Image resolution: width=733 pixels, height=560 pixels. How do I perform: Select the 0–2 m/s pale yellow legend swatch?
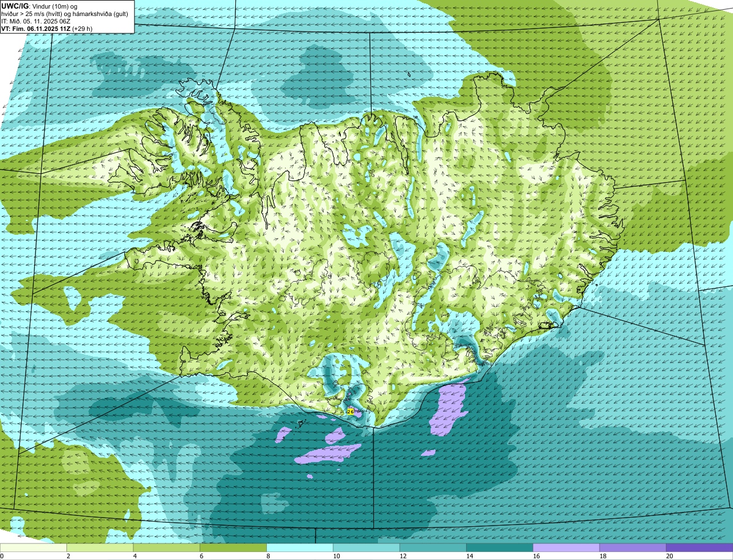[x=34, y=547]
